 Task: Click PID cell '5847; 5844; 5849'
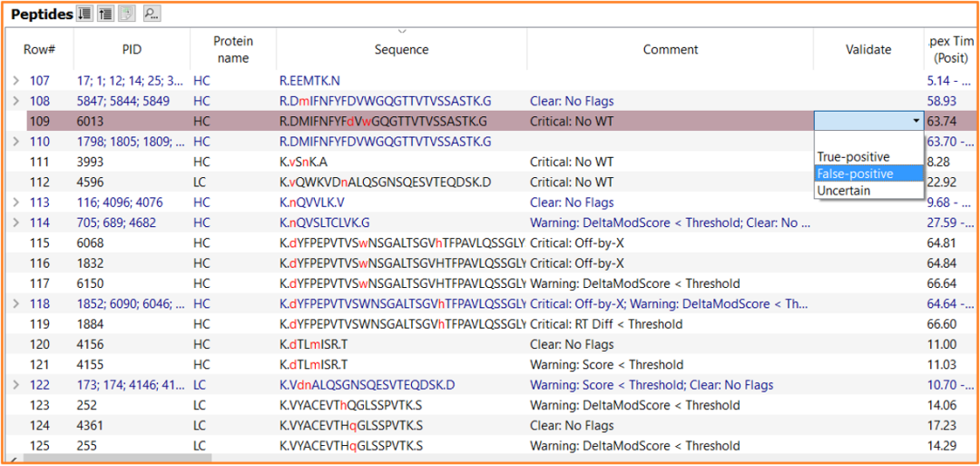123,101
